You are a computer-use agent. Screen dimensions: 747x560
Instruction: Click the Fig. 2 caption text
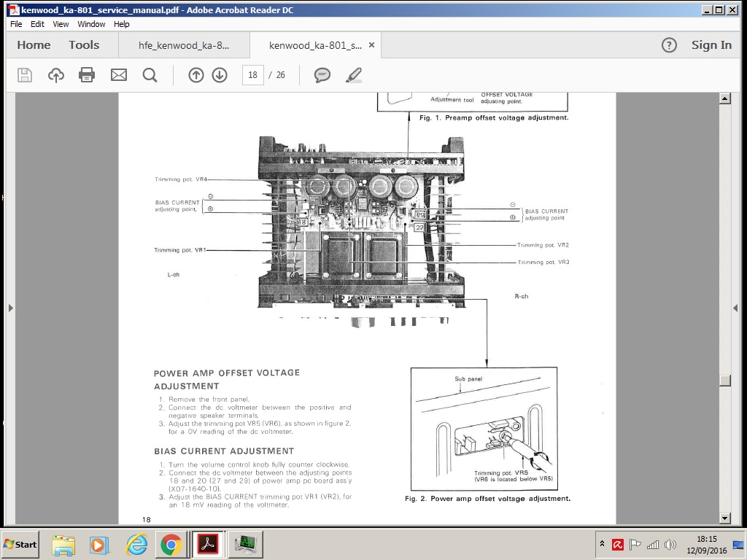click(x=487, y=499)
